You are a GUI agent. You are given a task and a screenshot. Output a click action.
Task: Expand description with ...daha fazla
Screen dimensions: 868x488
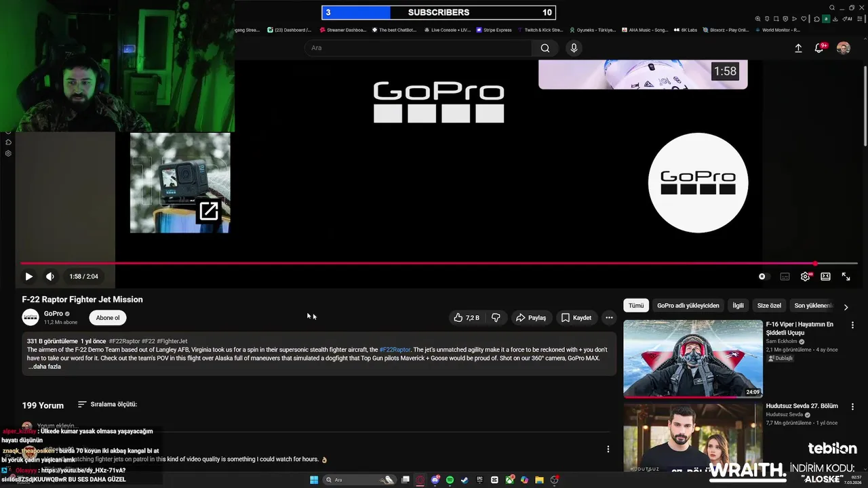point(44,367)
